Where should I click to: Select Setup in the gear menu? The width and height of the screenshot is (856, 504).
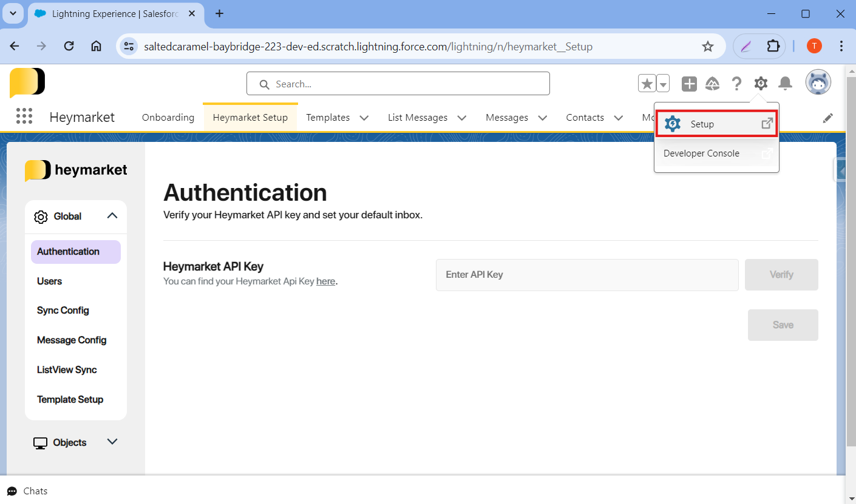point(716,124)
